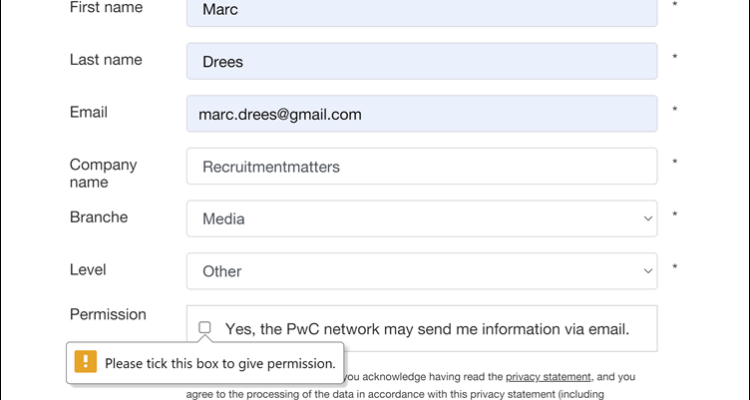750x400 pixels.
Task: Select the Last name field containing Drees
Action: click(421, 61)
